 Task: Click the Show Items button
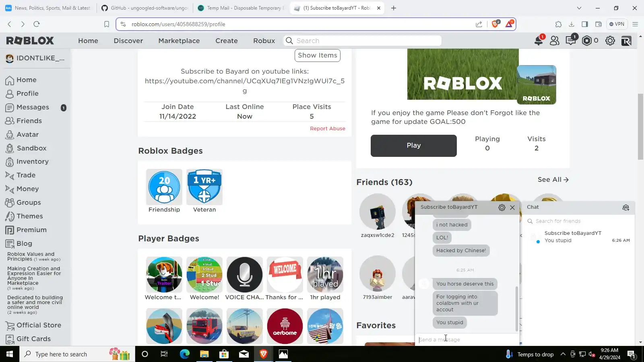point(318,56)
